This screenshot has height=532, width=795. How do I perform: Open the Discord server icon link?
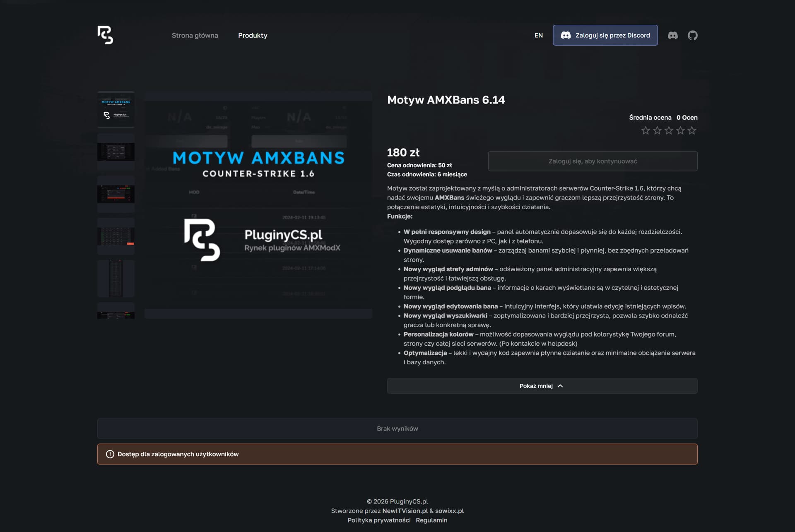tap(673, 35)
